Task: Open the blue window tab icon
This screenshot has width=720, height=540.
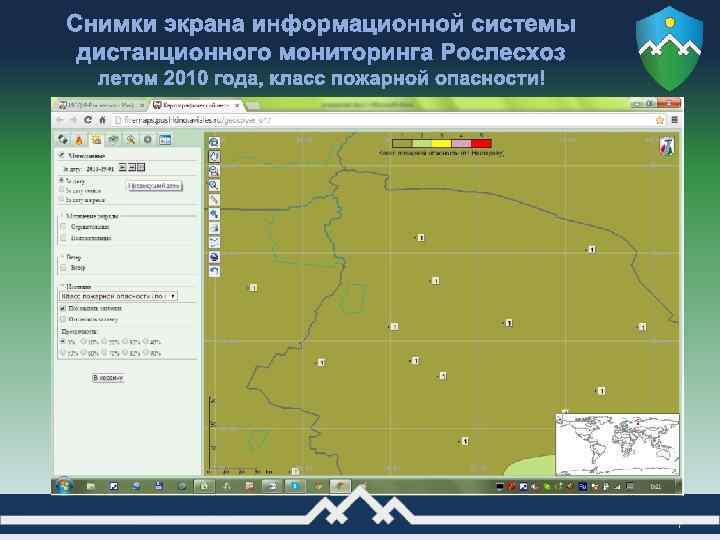Action: pos(165,140)
